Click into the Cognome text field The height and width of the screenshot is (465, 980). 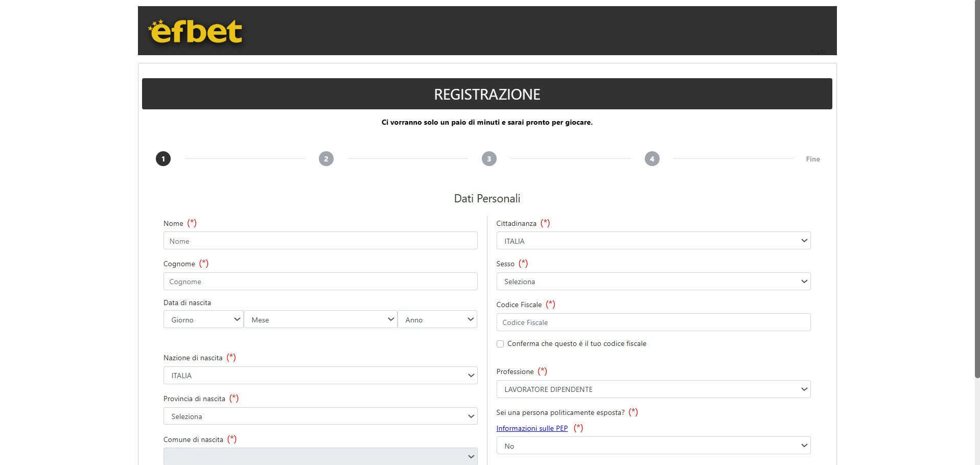[x=320, y=282]
